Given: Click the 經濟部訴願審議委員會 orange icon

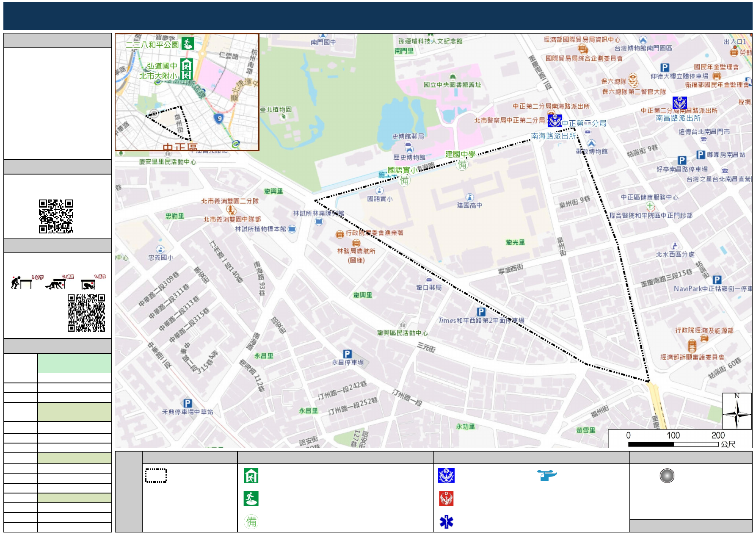Looking at the screenshot, I should click(x=692, y=347).
